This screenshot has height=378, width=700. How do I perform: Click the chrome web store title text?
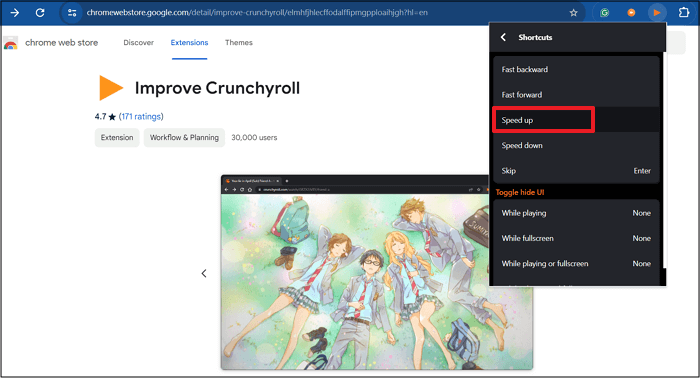click(62, 42)
